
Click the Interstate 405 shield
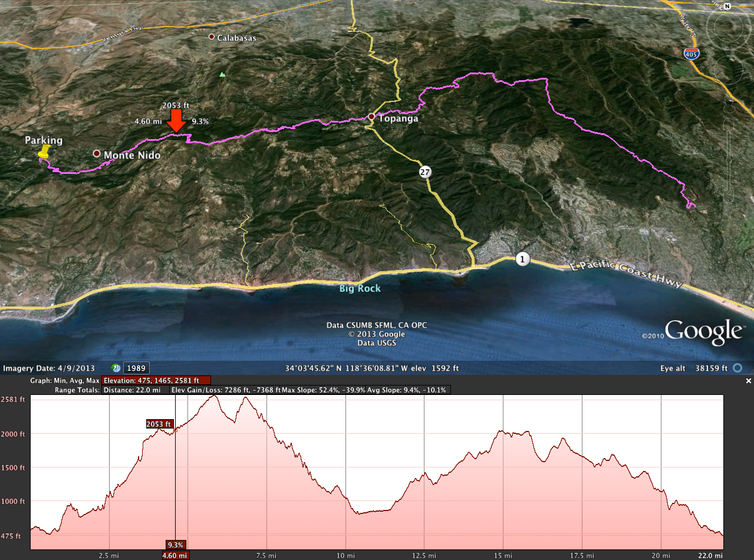[692, 54]
